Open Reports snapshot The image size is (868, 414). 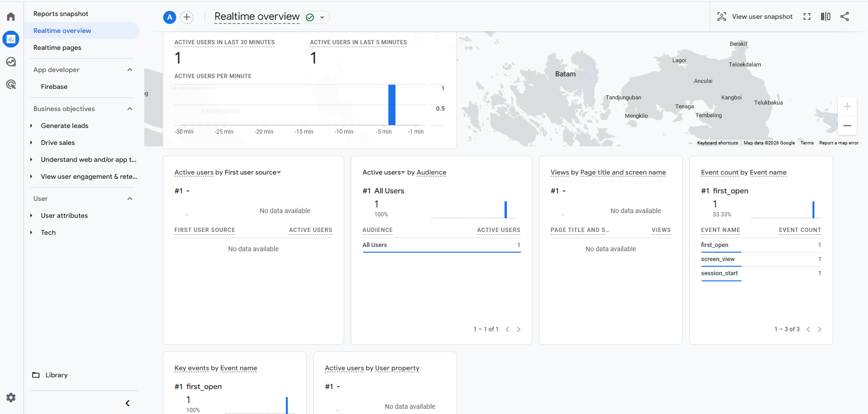[x=61, y=14]
